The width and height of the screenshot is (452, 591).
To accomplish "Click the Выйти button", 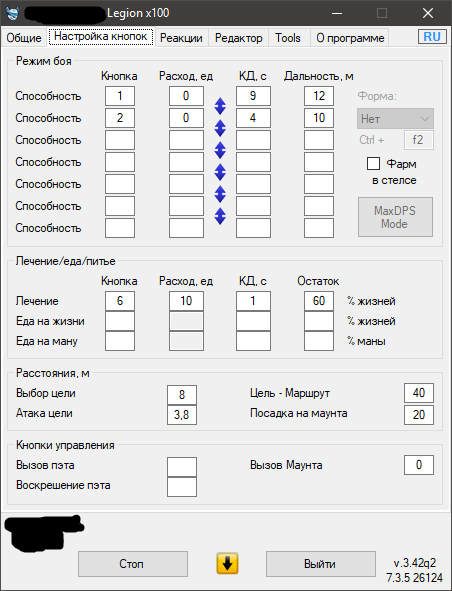I will tap(320, 564).
